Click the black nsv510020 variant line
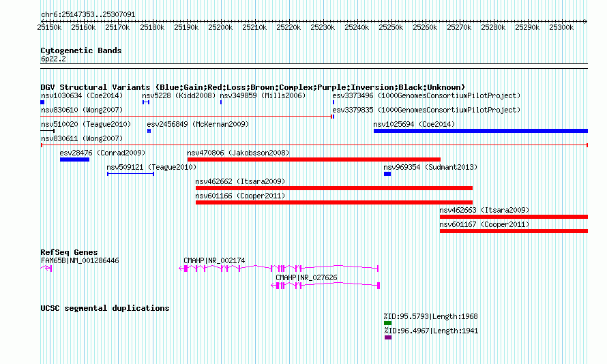This screenshot has height=364, width=607. coord(48,131)
